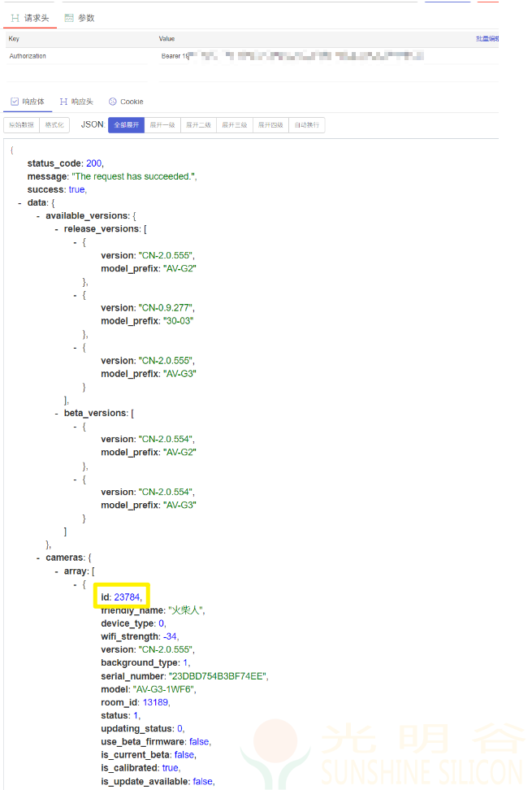Click 展开一级 to expand one level
The image size is (532, 790).
point(162,125)
